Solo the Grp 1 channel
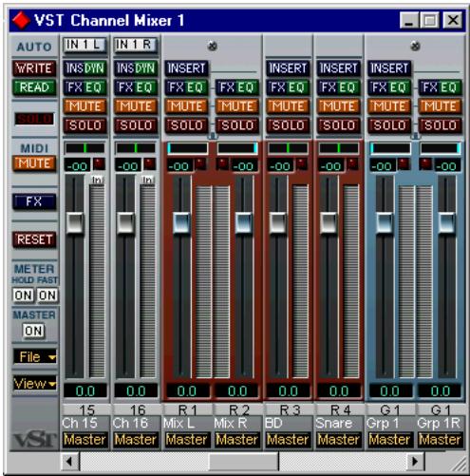Viewport: 470px width, 476px height. [x=389, y=125]
